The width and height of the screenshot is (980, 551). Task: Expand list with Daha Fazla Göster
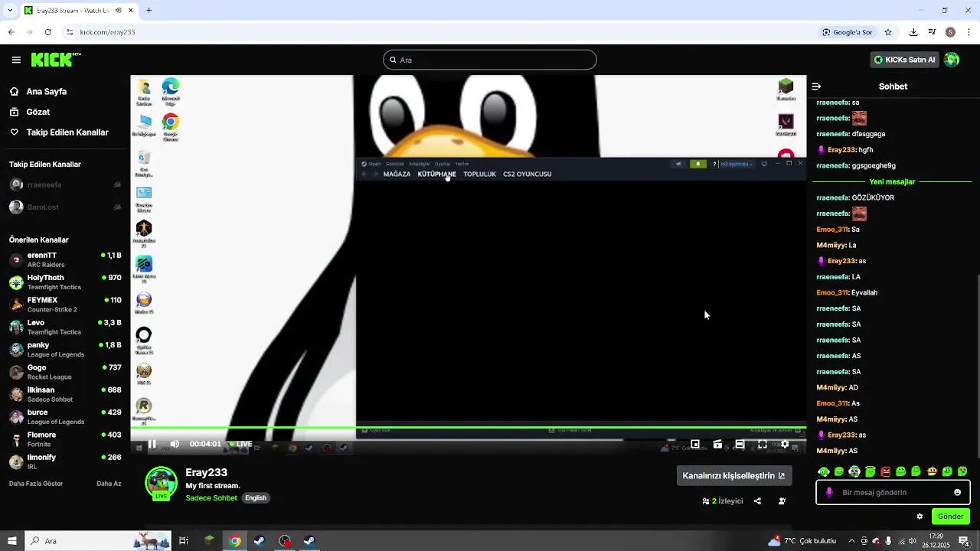36,484
